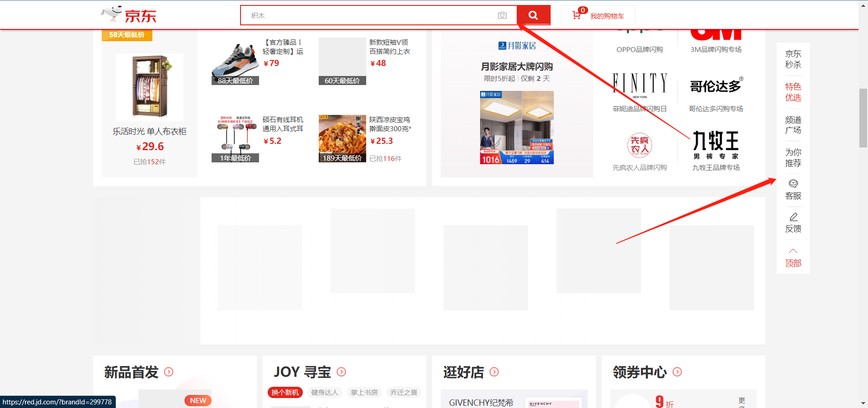This screenshot has height=408, width=868.
Task: Open the 先疯农人 round brand logo
Action: (640, 145)
